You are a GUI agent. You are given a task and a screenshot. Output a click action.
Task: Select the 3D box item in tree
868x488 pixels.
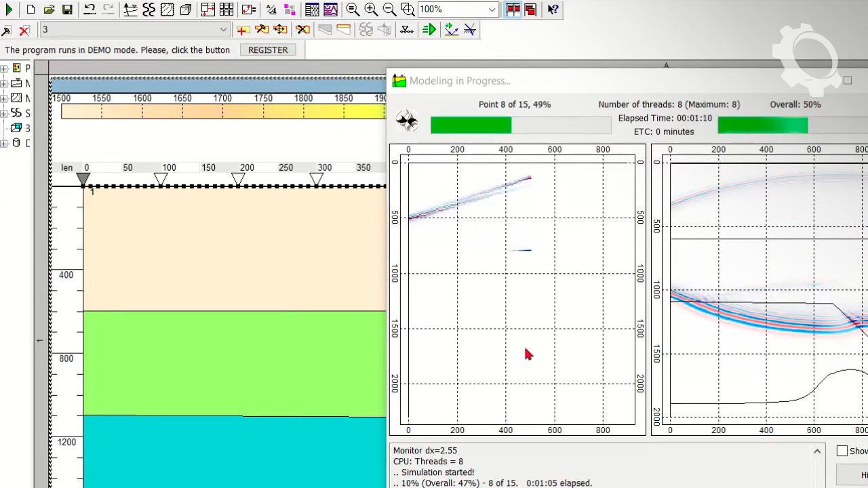[x=16, y=128]
